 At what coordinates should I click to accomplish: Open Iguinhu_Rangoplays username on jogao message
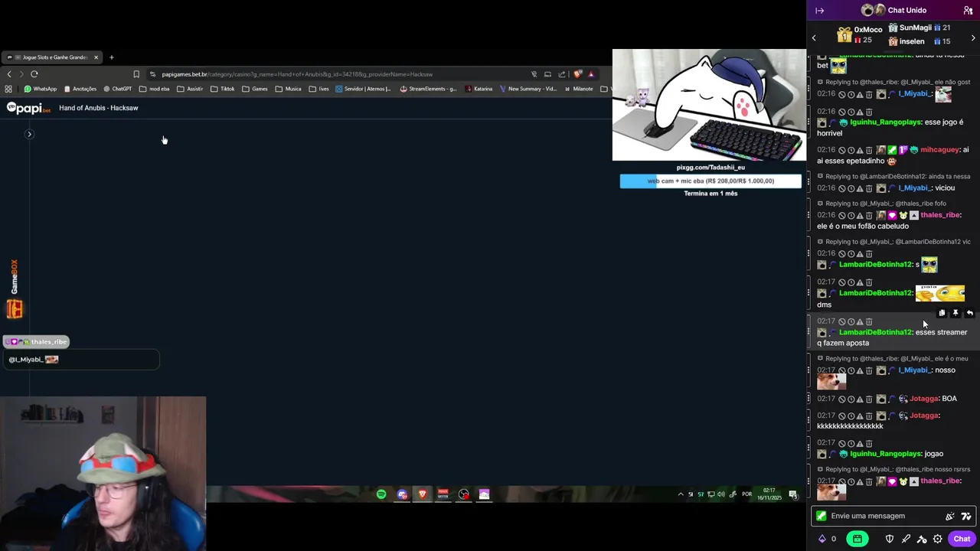[x=885, y=454]
